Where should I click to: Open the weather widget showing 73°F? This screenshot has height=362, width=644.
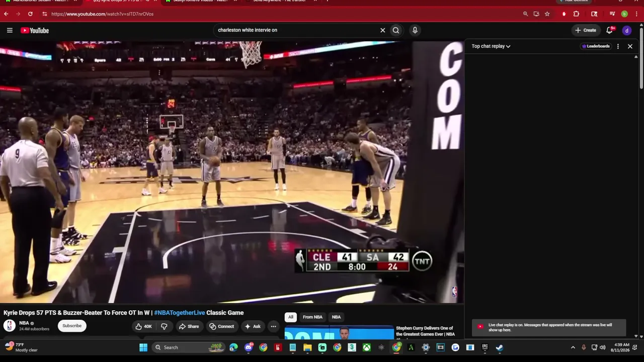(21, 347)
